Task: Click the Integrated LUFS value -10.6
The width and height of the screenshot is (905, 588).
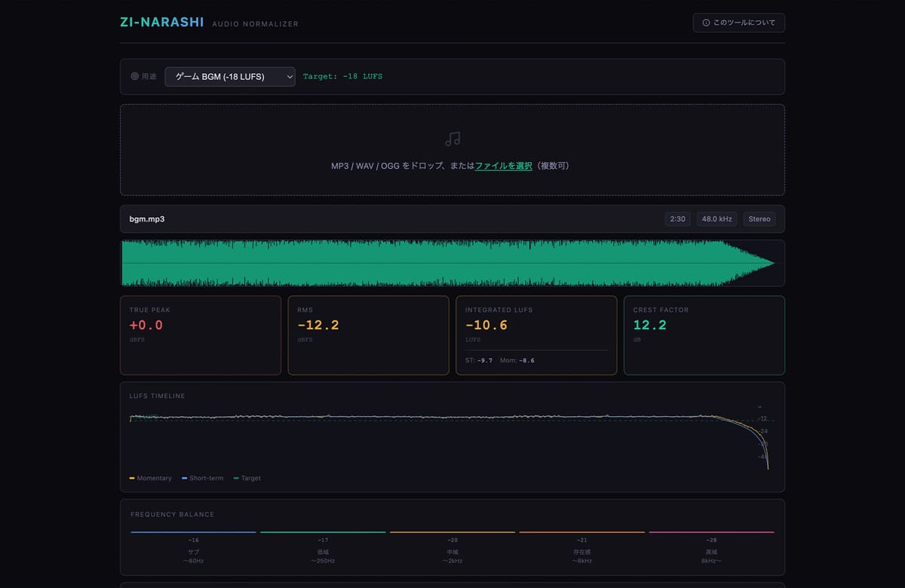Action: click(x=486, y=326)
